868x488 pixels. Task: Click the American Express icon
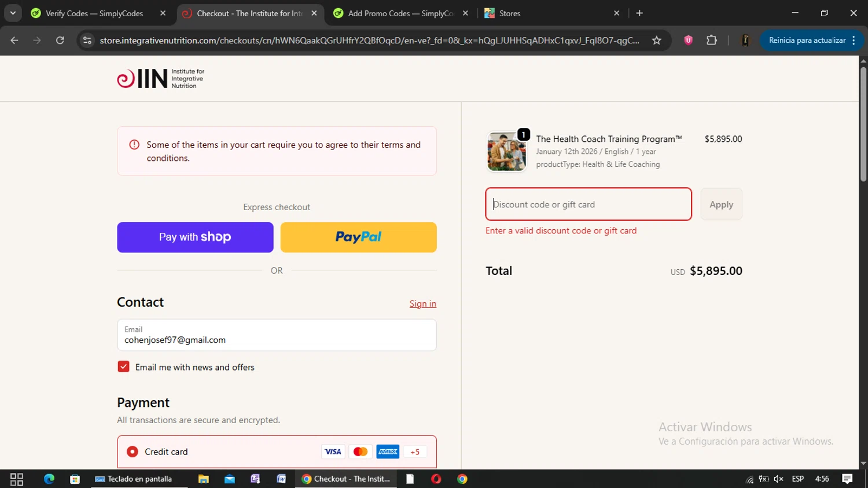coord(388,452)
